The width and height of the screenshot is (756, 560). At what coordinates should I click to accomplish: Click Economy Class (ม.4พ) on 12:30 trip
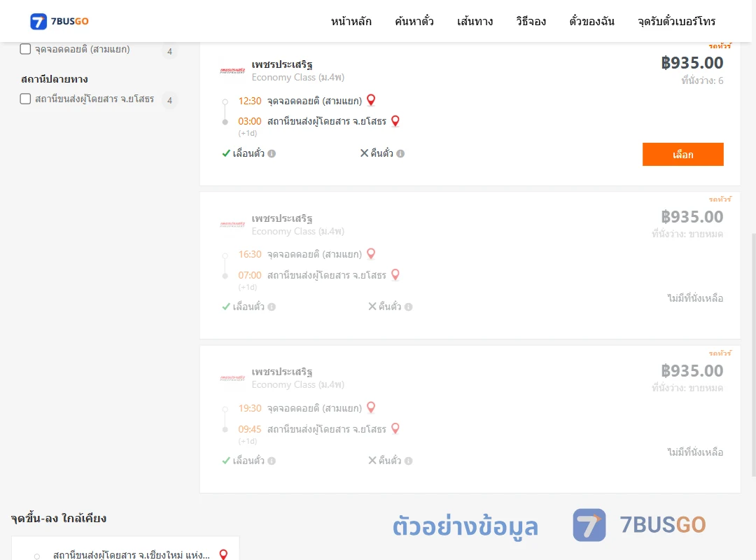coord(298,77)
